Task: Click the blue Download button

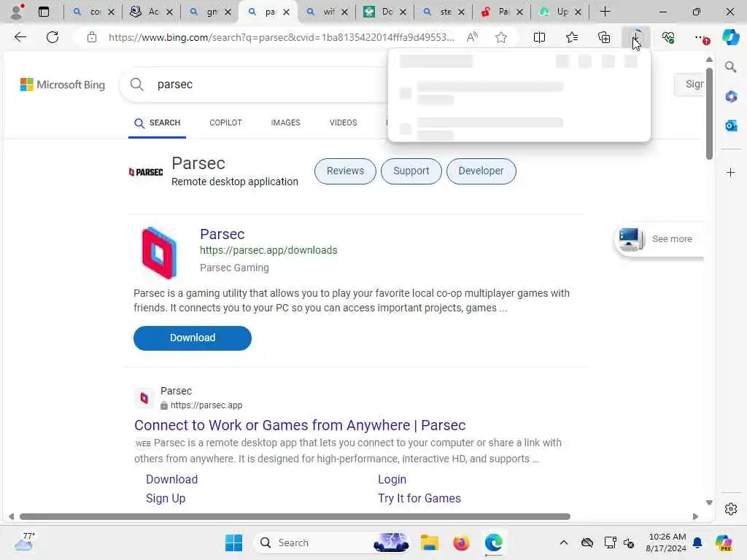Action: pyautogui.click(x=193, y=338)
